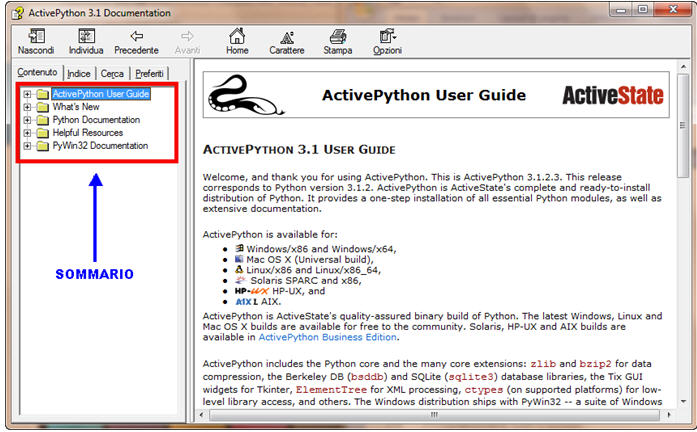This screenshot has height=432, width=697.
Task: Click the bsddb code text
Action: click(367, 377)
